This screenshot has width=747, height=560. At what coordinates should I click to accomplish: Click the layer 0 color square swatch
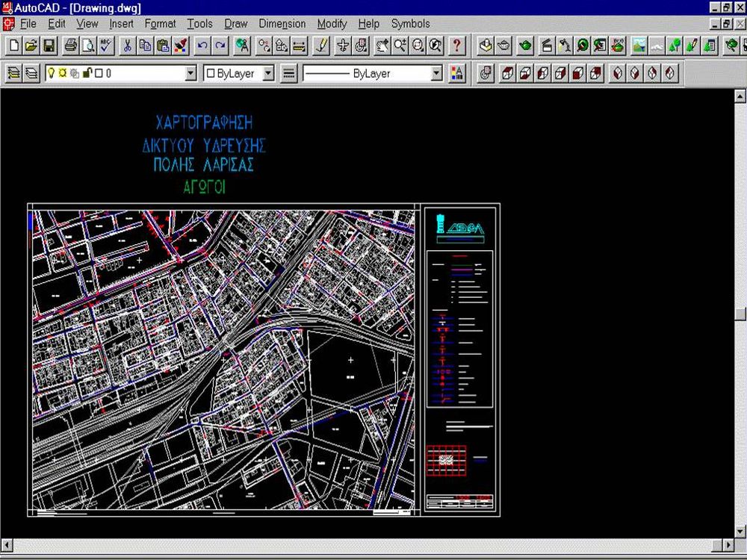(x=99, y=73)
